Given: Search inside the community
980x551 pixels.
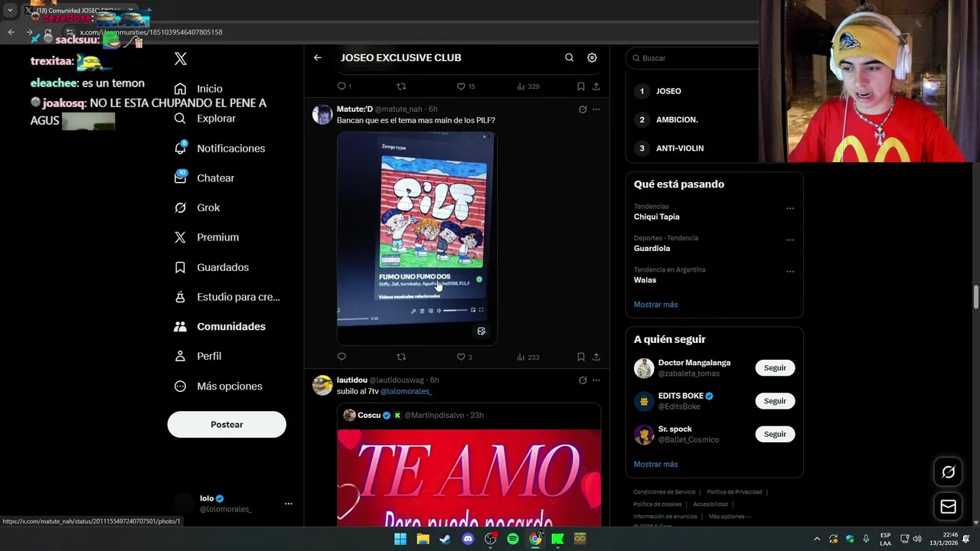Looking at the screenshot, I should 569,57.
